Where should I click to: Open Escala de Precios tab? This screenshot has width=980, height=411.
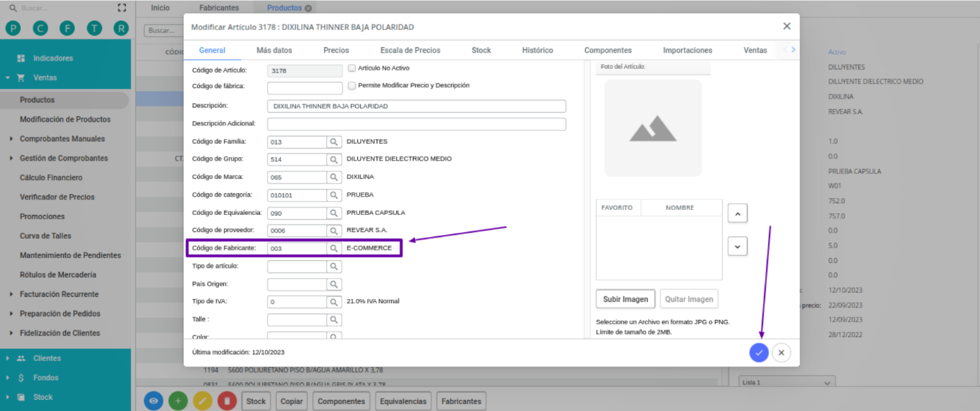[x=410, y=50]
